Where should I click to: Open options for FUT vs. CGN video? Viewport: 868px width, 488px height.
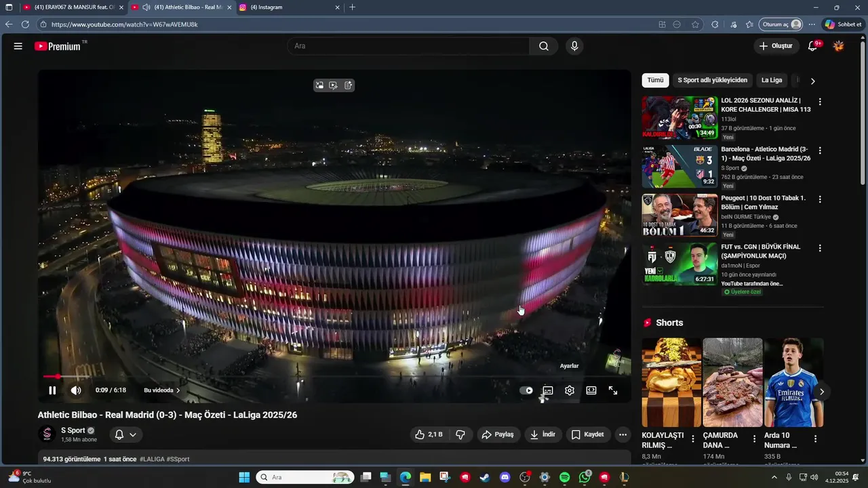(x=820, y=248)
